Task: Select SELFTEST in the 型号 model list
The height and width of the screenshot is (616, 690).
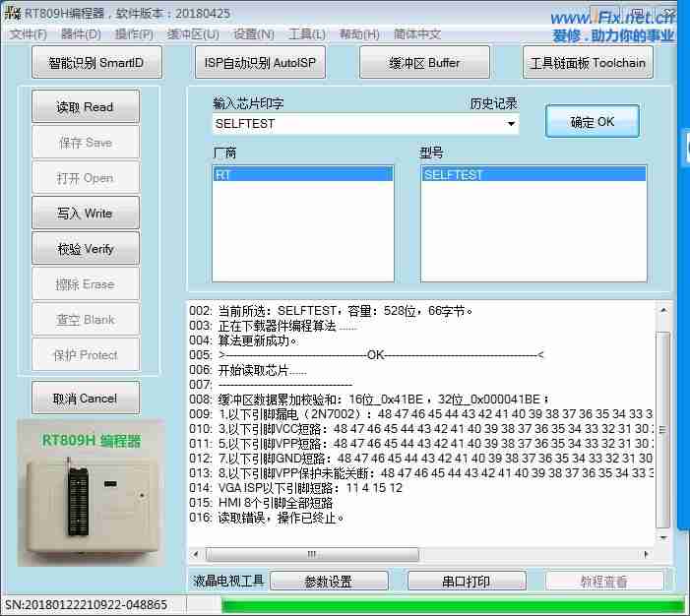Action: point(533,175)
